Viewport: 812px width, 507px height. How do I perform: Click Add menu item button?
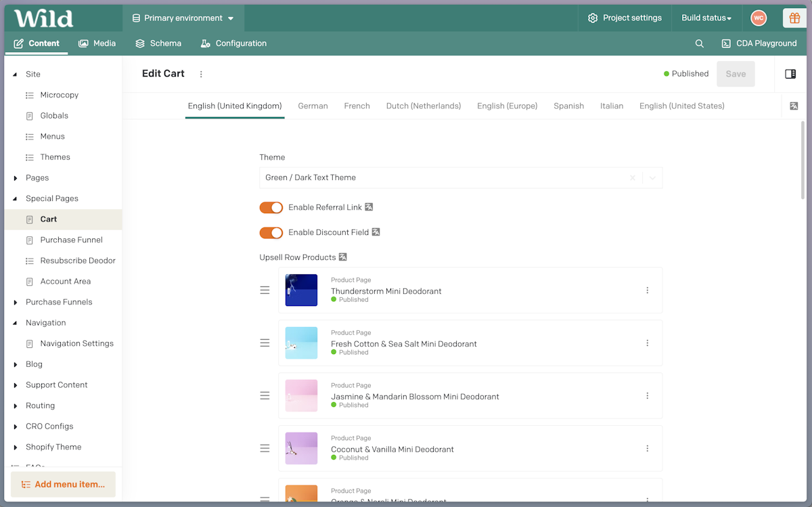63,485
